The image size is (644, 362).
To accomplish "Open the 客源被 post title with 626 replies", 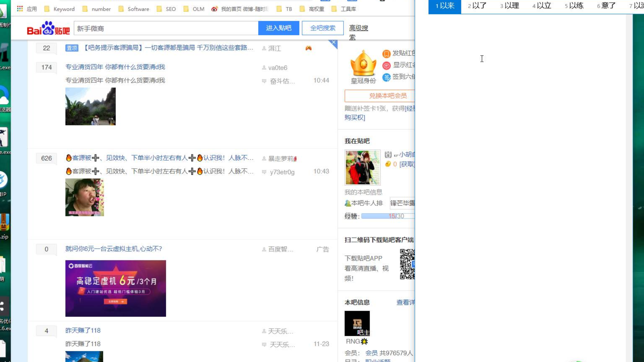I will coord(160,158).
